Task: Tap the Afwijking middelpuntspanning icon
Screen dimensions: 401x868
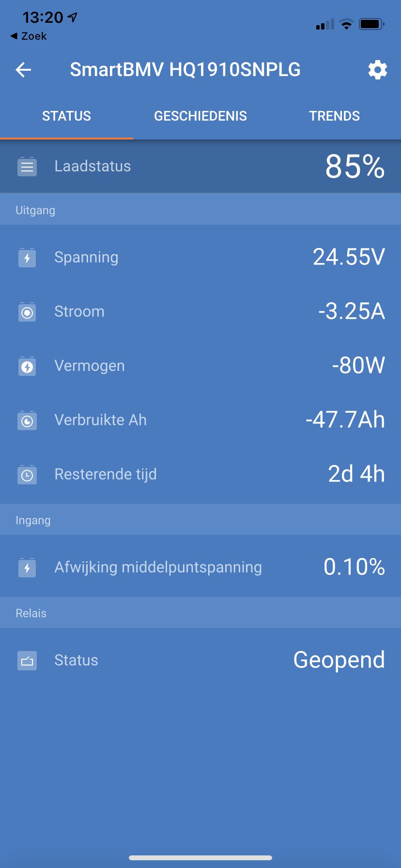Action: click(27, 568)
